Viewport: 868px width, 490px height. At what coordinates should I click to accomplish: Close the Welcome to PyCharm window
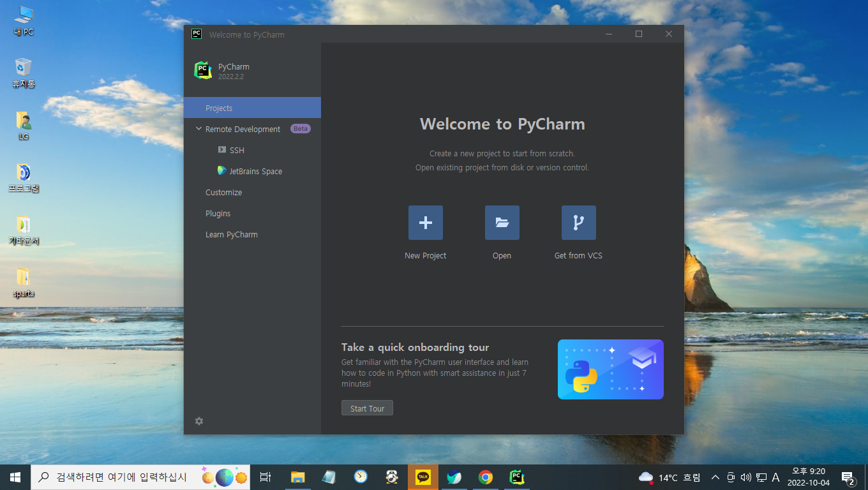click(669, 34)
